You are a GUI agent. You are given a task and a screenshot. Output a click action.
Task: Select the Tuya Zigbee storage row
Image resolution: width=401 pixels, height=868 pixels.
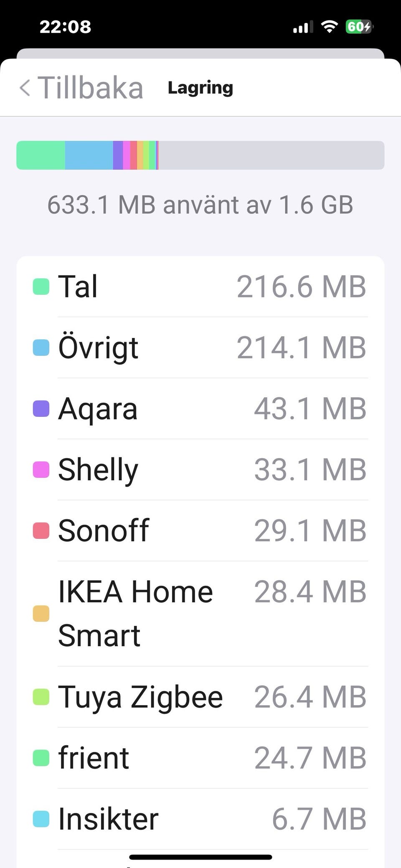click(x=200, y=697)
